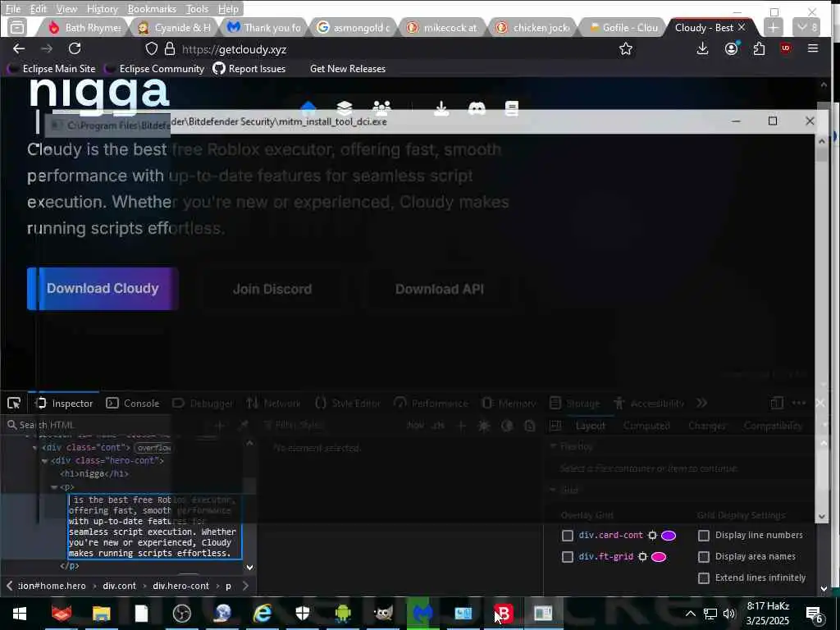Collapse the div class="hero-cont" node
Viewport: 840px width, 630px height.
(44, 461)
